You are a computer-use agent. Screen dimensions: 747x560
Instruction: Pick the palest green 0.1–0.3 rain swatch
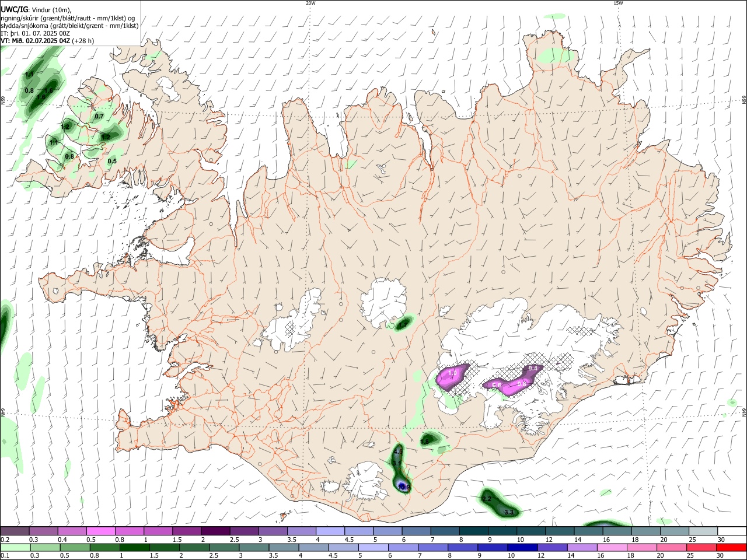coord(15,547)
